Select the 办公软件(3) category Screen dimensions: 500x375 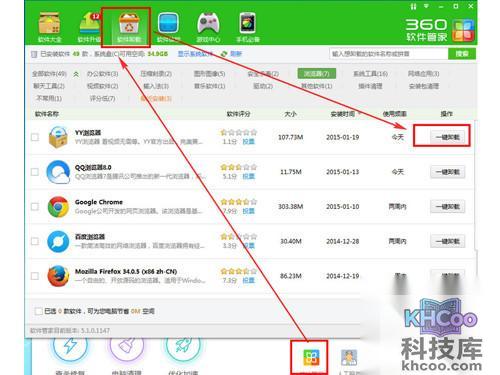coord(103,74)
